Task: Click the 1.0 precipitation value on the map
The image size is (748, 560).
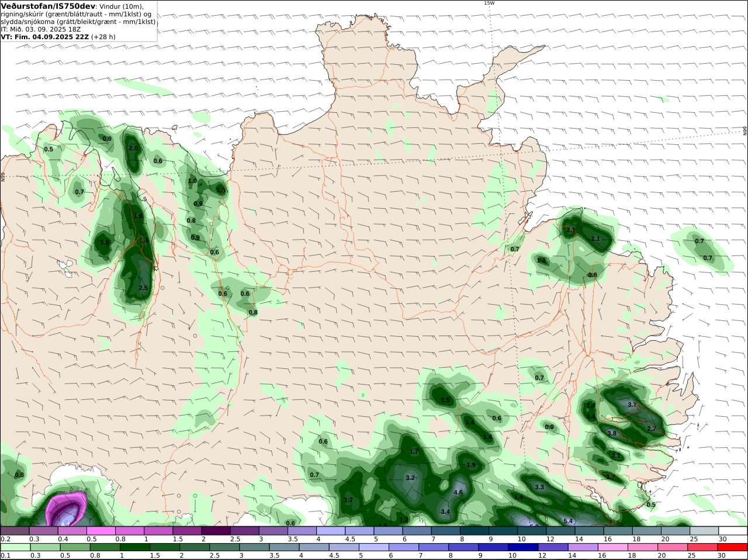Action: pyautogui.click(x=192, y=181)
